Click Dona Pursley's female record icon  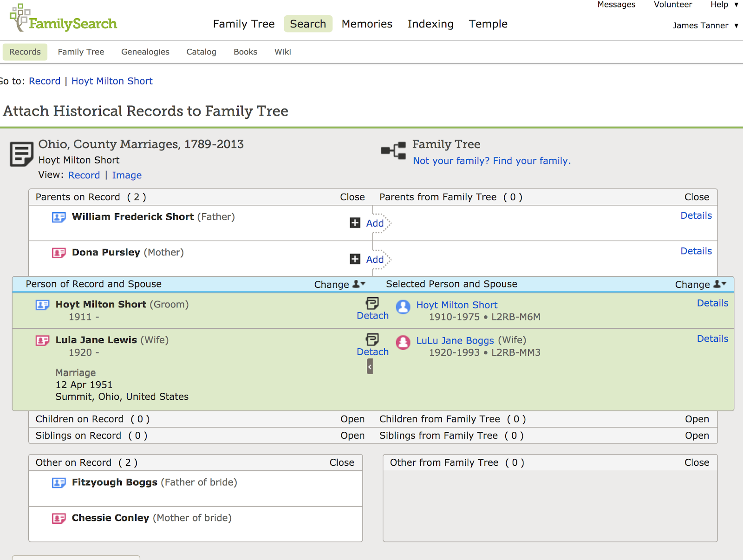[x=59, y=253]
